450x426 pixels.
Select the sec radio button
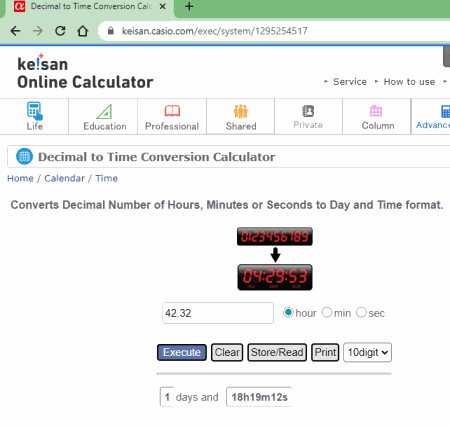pos(361,313)
